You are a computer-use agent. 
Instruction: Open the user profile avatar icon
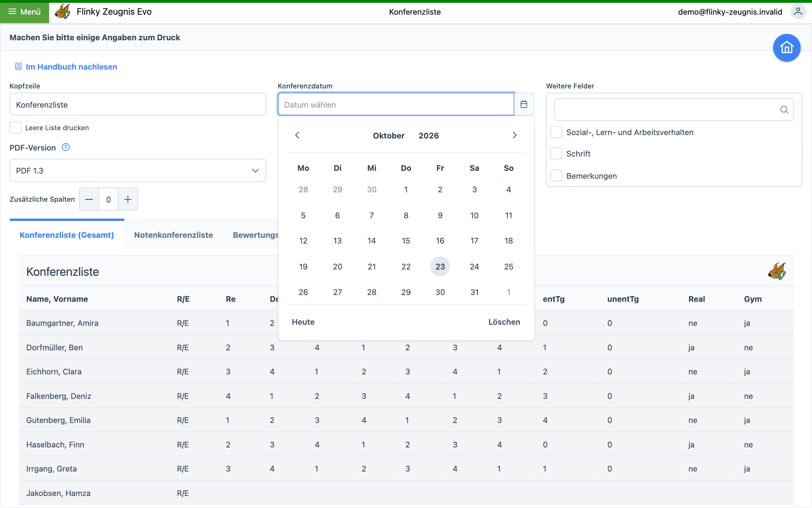click(x=798, y=12)
